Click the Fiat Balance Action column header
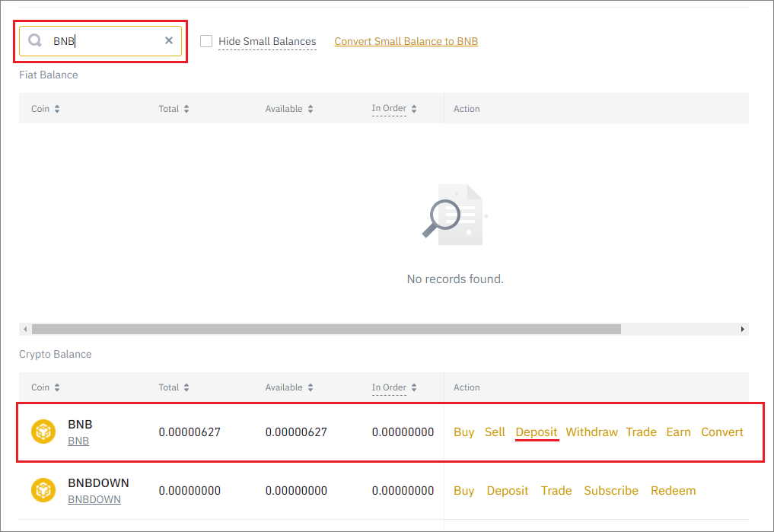 click(467, 109)
